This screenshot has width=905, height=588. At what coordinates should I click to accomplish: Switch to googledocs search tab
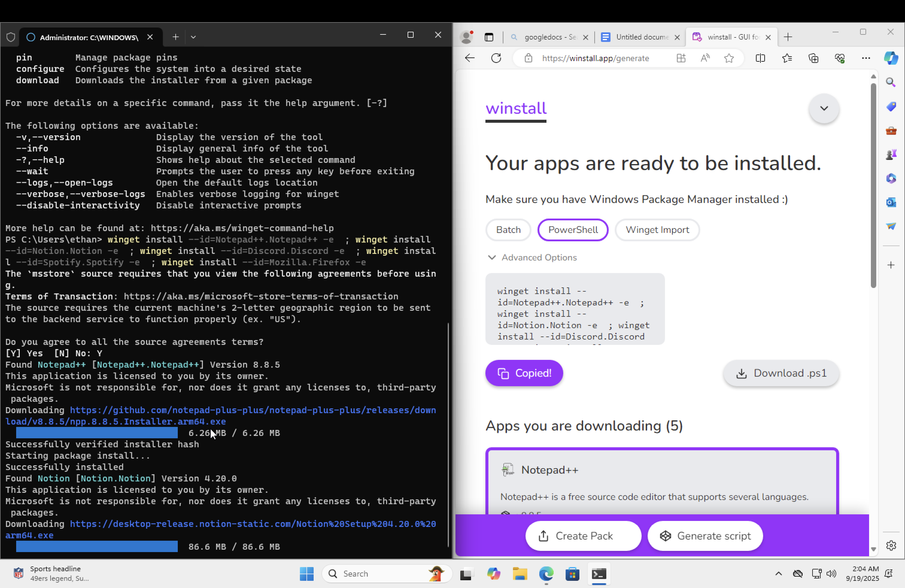click(549, 37)
